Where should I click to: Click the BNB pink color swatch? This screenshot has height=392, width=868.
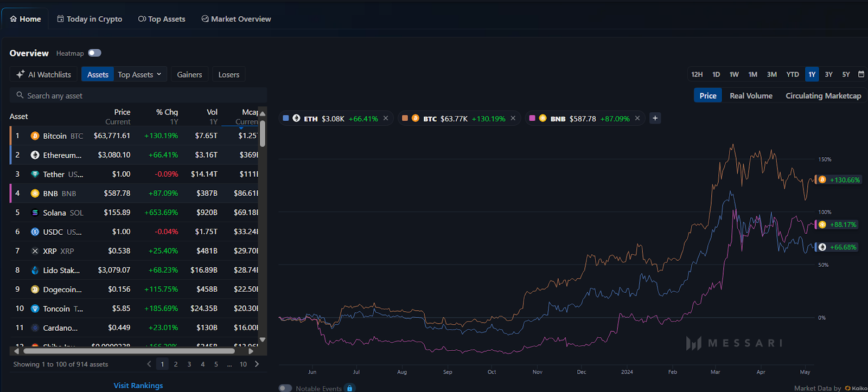532,118
